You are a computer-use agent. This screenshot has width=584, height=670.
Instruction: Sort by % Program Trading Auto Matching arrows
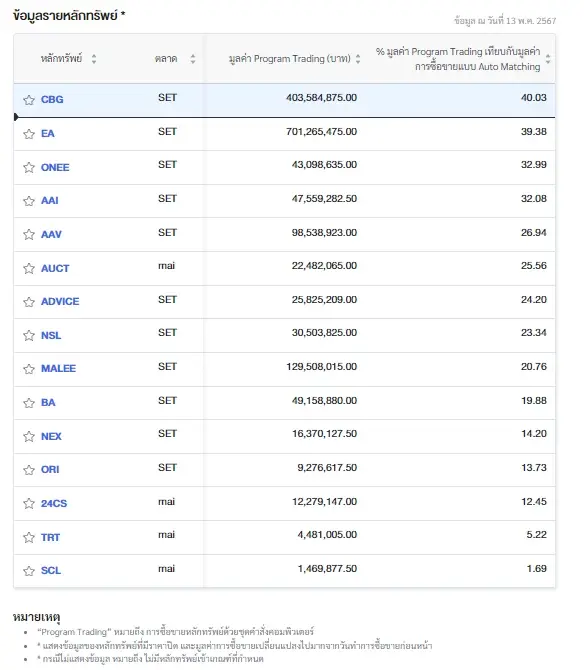click(x=548, y=59)
